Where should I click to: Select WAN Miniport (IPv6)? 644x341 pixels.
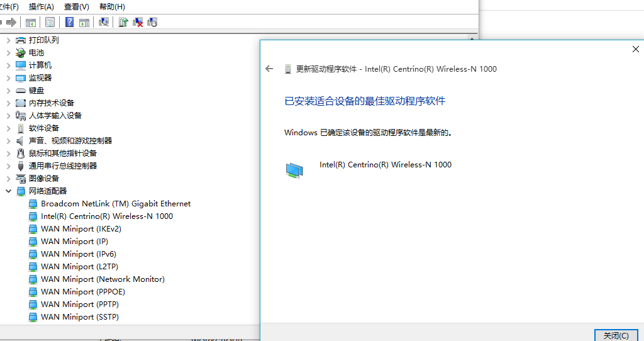coord(79,254)
